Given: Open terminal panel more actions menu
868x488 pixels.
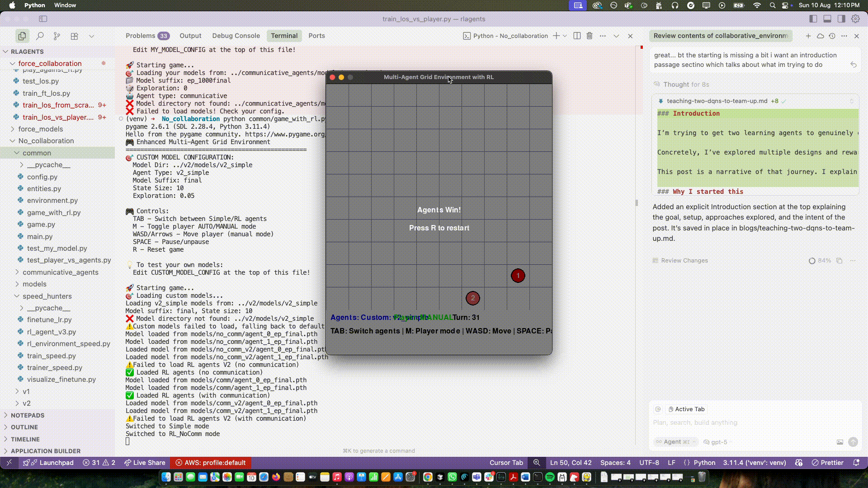Looking at the screenshot, I should click(603, 36).
